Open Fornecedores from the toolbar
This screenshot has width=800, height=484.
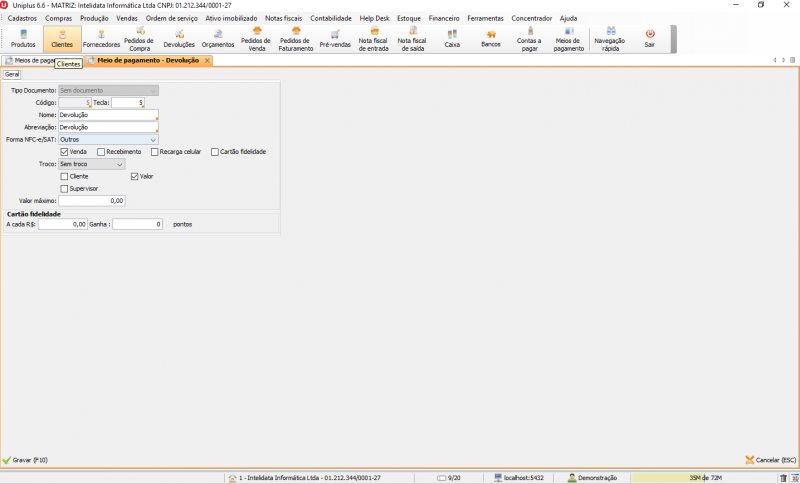click(x=101, y=39)
